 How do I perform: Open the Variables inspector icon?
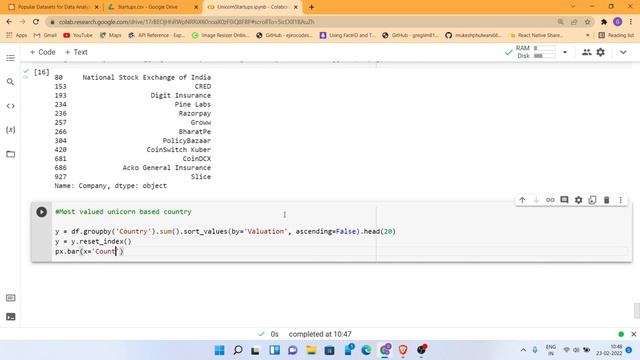tap(11, 130)
